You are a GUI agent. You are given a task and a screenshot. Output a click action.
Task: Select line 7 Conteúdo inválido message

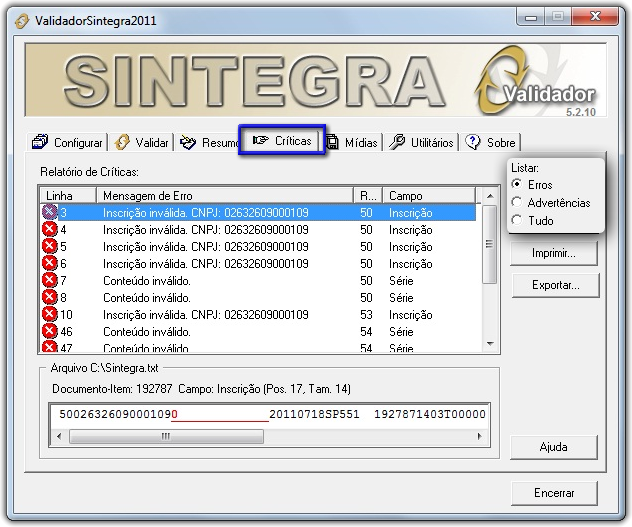(x=147, y=281)
